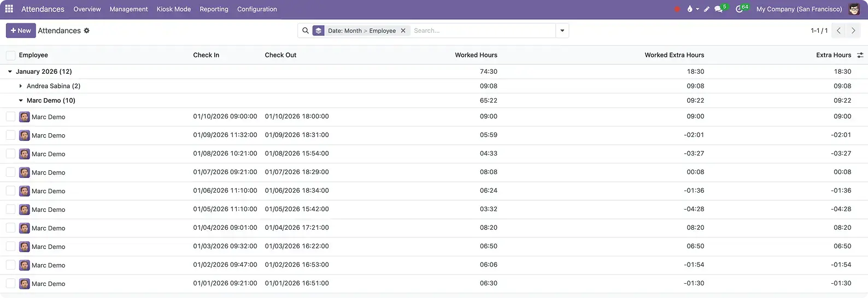Image resolution: width=868 pixels, height=298 pixels.
Task: Open the Kiosk Mode menu
Action: pyautogui.click(x=173, y=9)
